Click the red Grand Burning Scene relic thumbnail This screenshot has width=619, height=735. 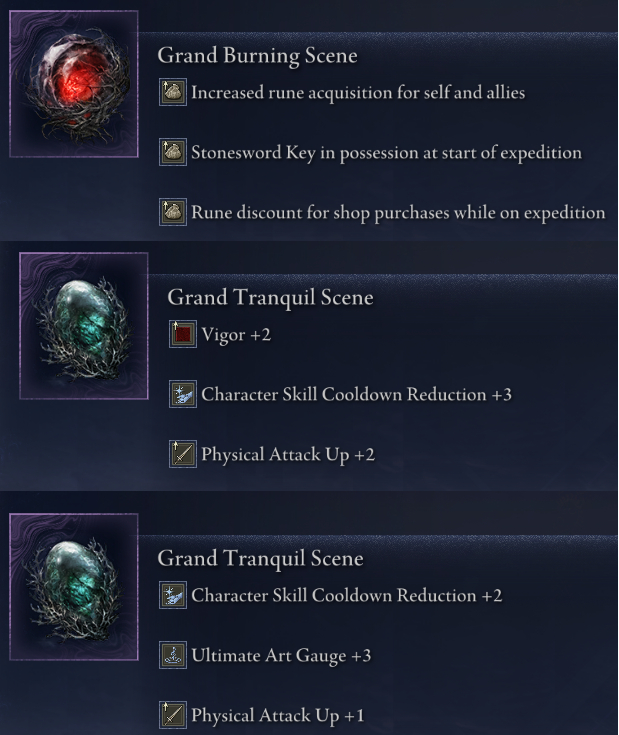click(74, 84)
